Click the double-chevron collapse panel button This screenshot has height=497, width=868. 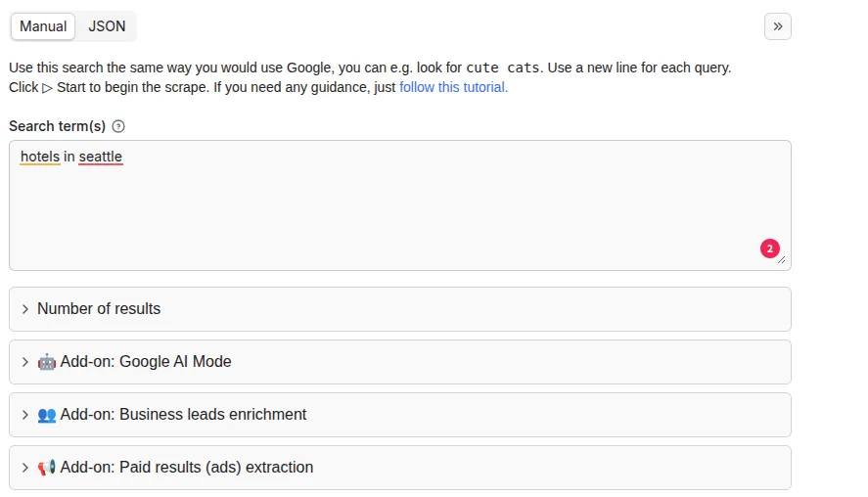(777, 26)
